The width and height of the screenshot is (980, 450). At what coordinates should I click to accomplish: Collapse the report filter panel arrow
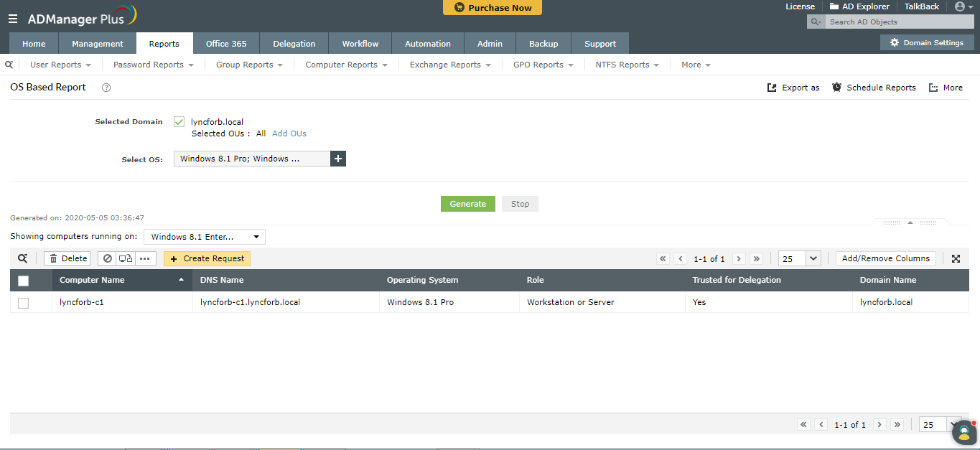click(910, 222)
